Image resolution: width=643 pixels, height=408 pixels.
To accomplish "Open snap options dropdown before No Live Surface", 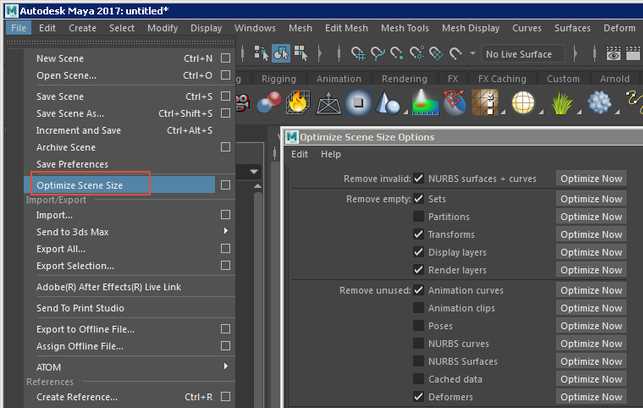I will (x=472, y=53).
